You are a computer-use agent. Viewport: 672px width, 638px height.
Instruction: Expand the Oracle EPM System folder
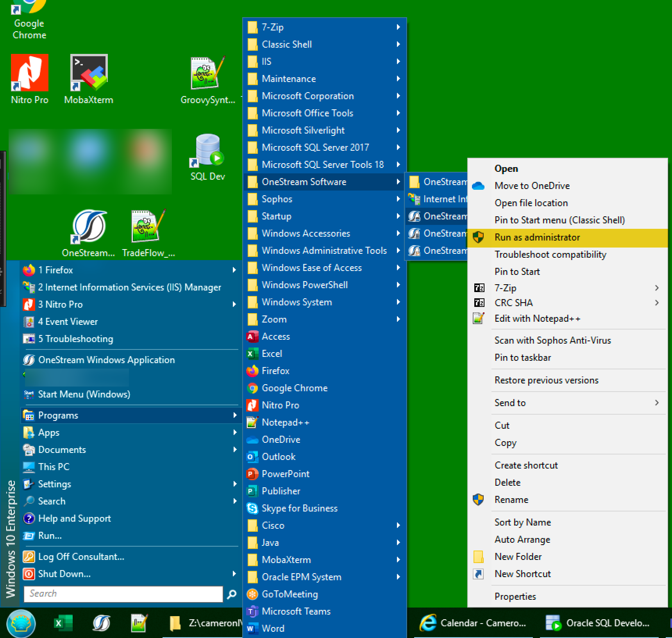pos(325,577)
